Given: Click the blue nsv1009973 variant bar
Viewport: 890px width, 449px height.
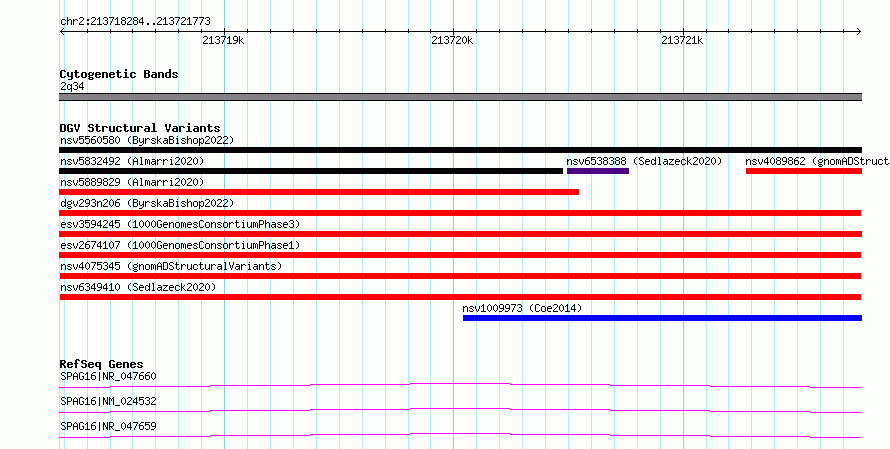Looking at the screenshot, I should (x=662, y=318).
